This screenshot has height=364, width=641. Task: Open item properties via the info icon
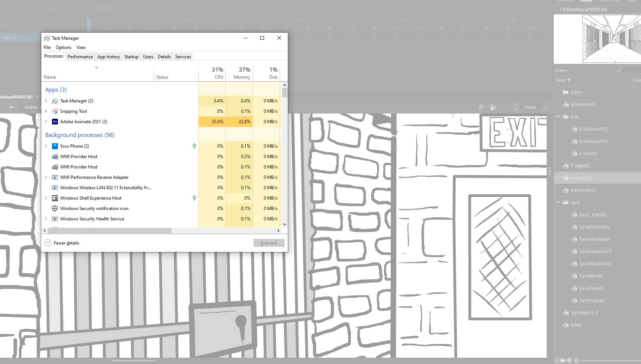click(569, 360)
